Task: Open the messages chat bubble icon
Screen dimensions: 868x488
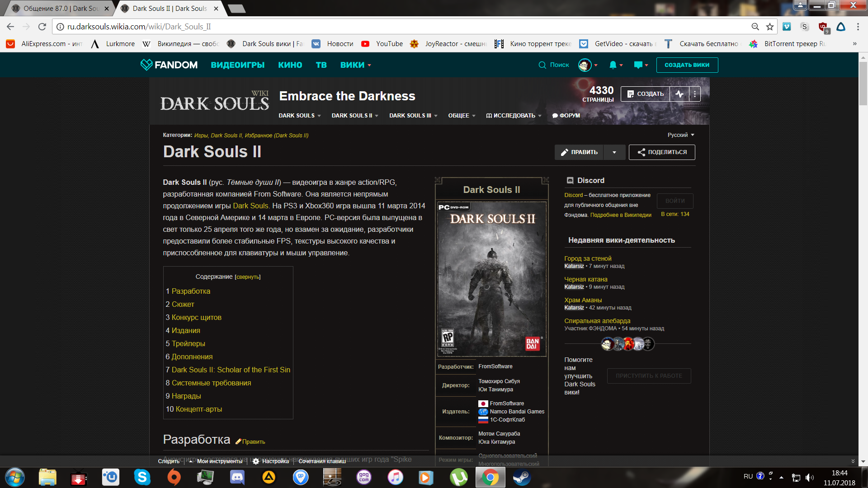Action: coord(638,65)
